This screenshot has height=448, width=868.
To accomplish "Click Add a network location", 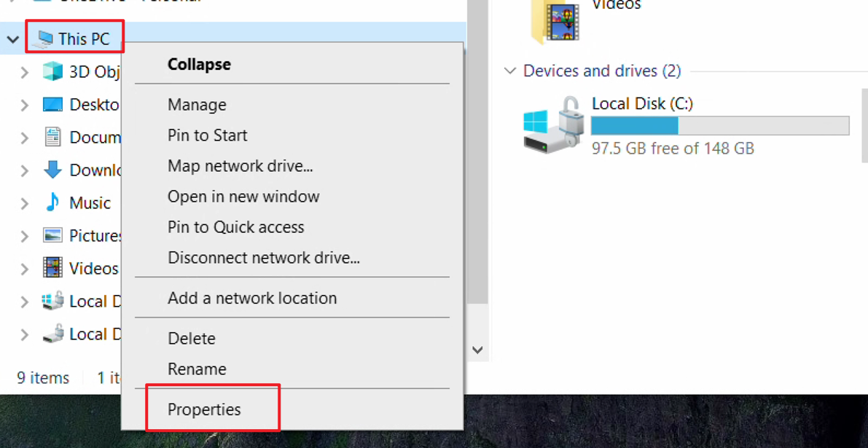I will pyautogui.click(x=252, y=298).
